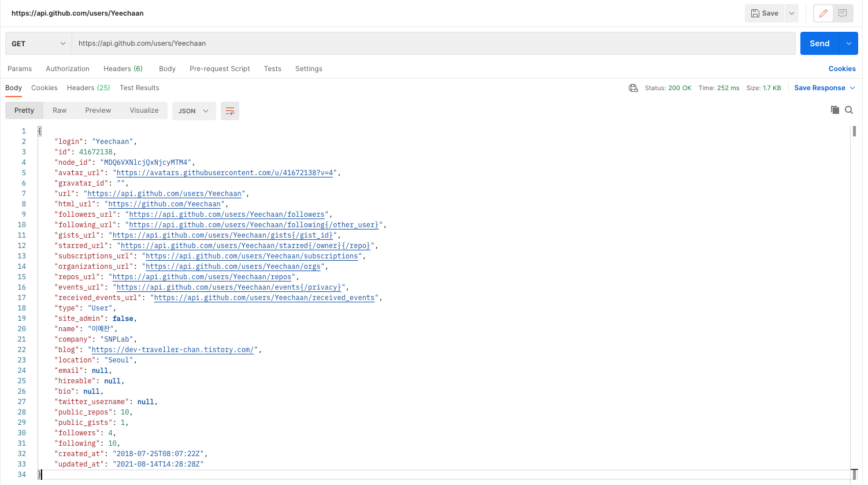The image size is (868, 485).
Task: Click the request title at top
Action: pos(77,13)
